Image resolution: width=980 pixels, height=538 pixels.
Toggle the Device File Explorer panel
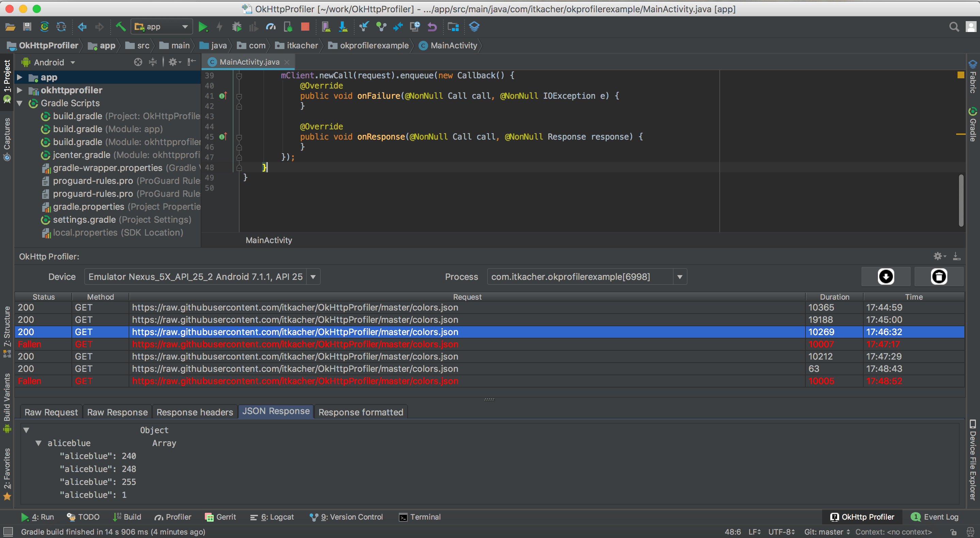pos(973,460)
